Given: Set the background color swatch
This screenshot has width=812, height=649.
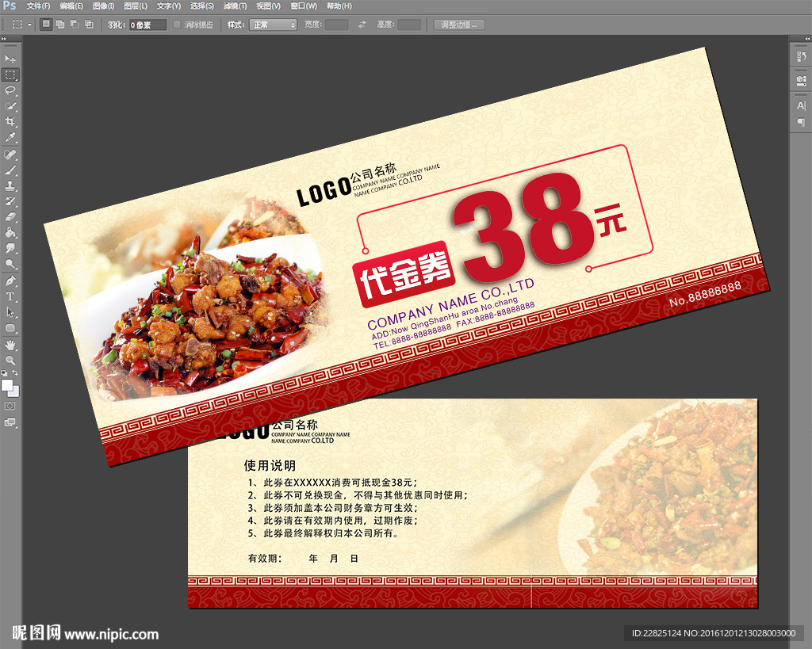Looking at the screenshot, I should coord(16,392).
